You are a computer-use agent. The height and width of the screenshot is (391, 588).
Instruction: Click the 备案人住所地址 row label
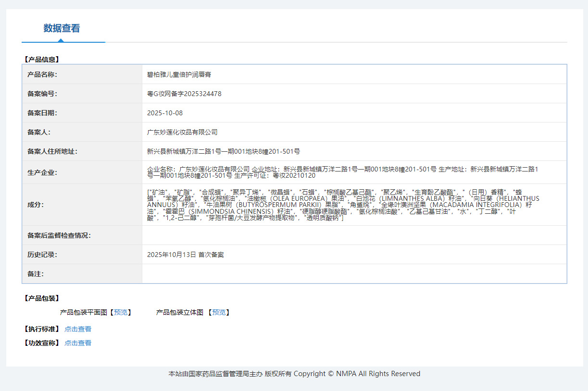point(52,151)
